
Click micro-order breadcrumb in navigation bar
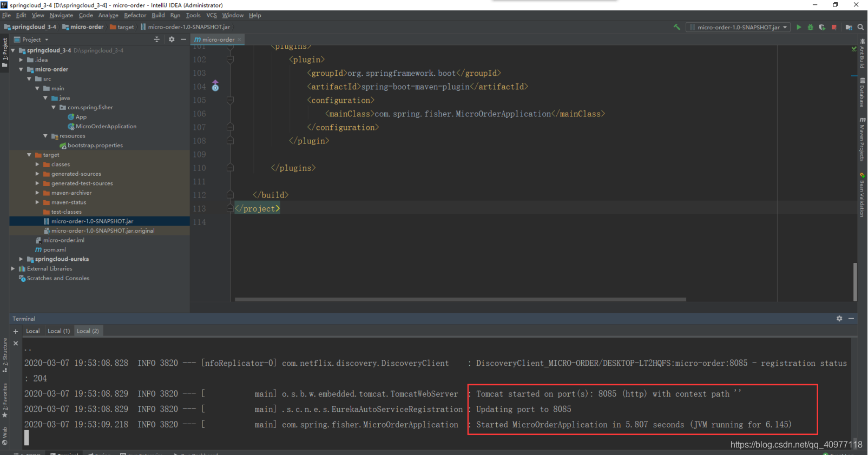coord(83,27)
